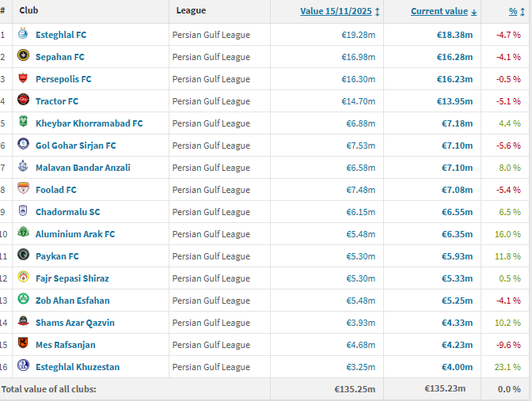Click the Sepahan FC club crest icon
Image resolution: width=532 pixels, height=401 pixels.
(x=23, y=57)
